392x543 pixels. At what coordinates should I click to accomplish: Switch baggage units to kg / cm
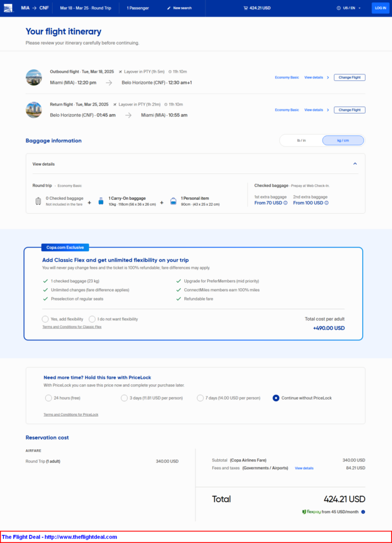[343, 141]
